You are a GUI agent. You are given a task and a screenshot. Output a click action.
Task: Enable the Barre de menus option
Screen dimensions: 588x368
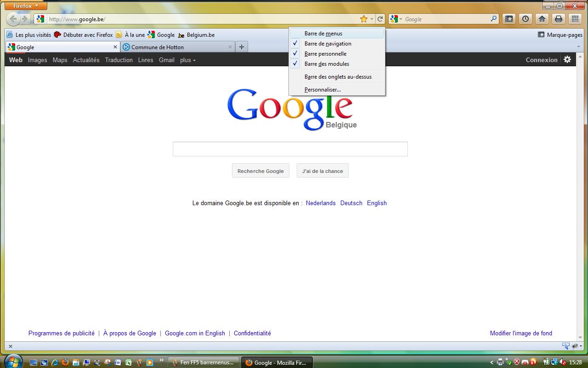(x=323, y=34)
